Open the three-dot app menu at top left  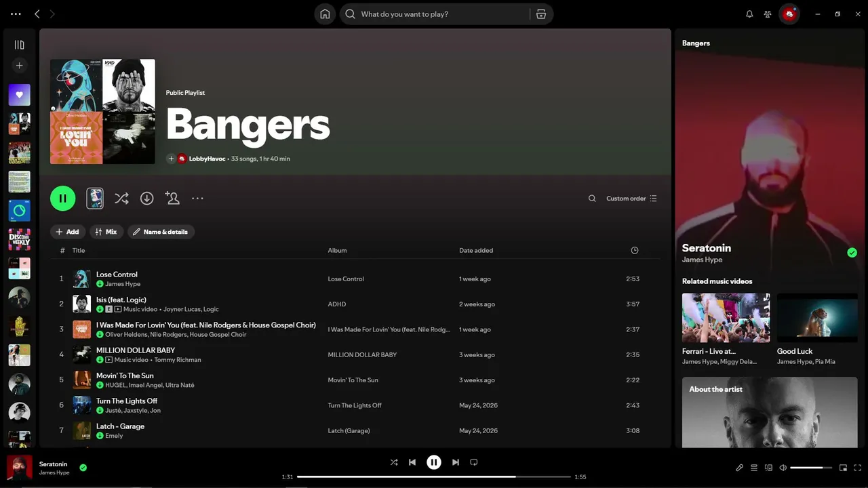coord(16,14)
